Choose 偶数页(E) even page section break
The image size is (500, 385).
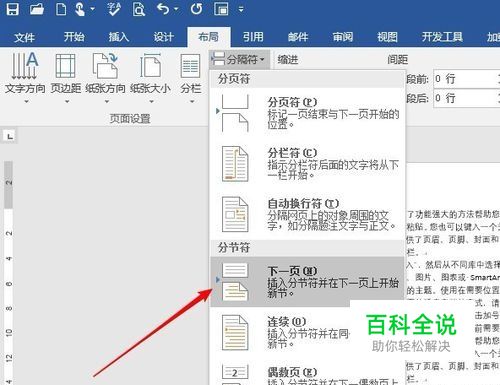tap(307, 372)
